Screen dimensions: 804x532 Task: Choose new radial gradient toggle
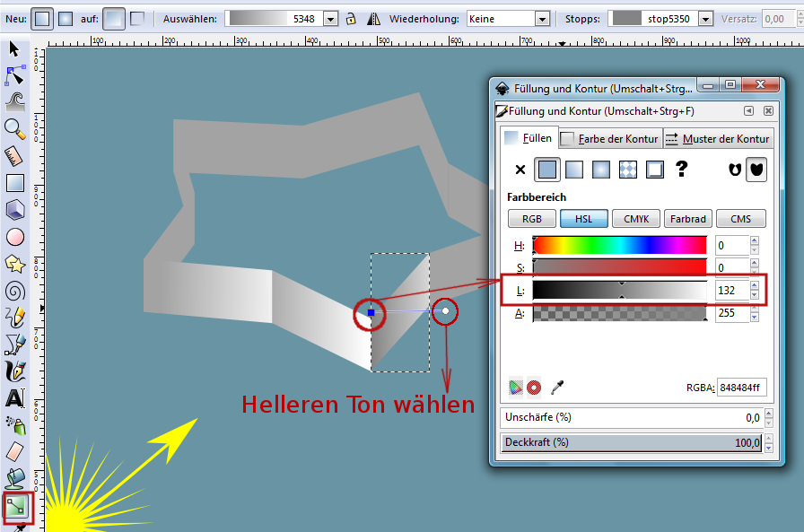point(66,19)
